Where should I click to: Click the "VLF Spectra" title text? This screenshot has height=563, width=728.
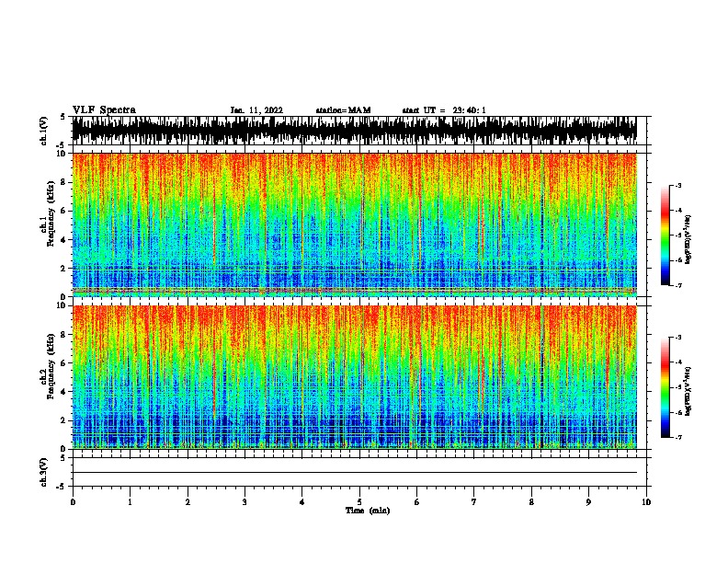pyautogui.click(x=104, y=110)
